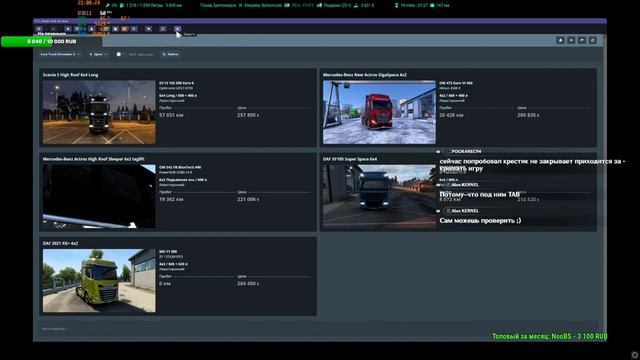Image resolution: width=640 pixels, height=360 pixels.
Task: Click the 257 895 price value
Action: pos(248,116)
